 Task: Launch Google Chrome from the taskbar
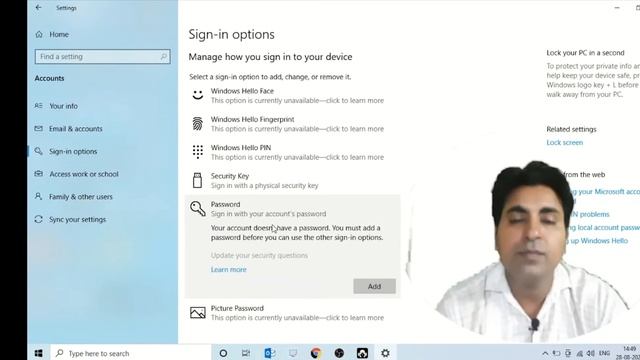316,353
